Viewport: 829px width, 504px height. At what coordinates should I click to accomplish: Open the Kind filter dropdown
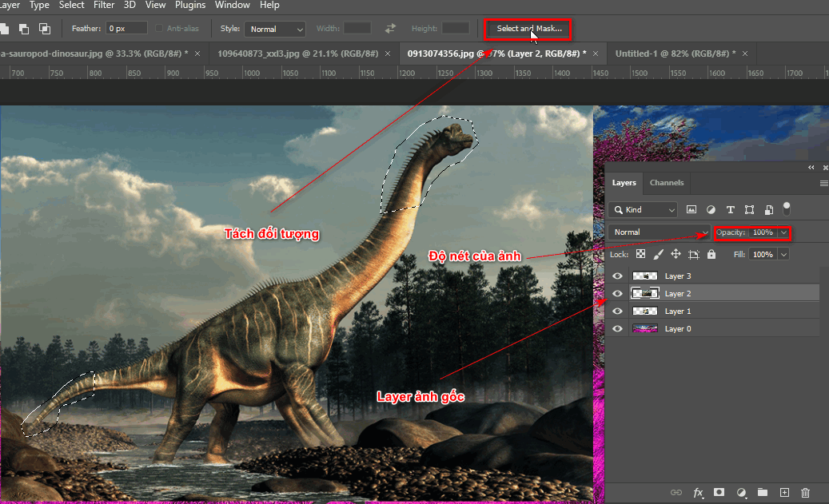[642, 208]
